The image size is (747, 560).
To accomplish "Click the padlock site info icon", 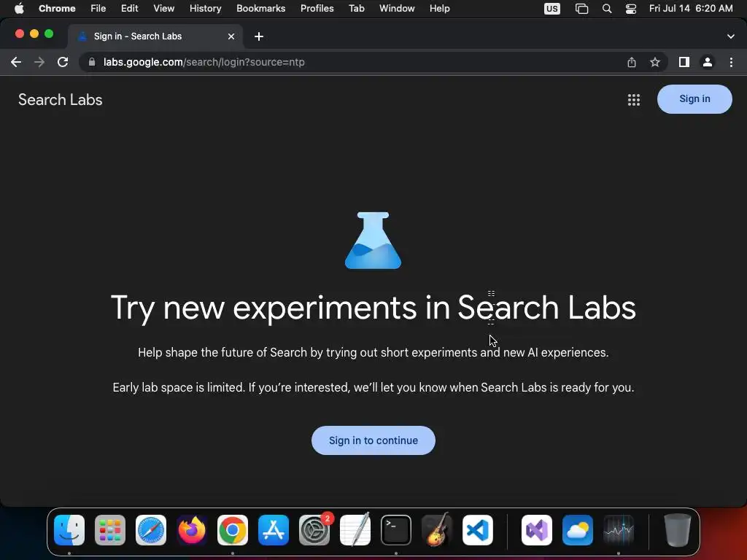I will click(x=92, y=62).
